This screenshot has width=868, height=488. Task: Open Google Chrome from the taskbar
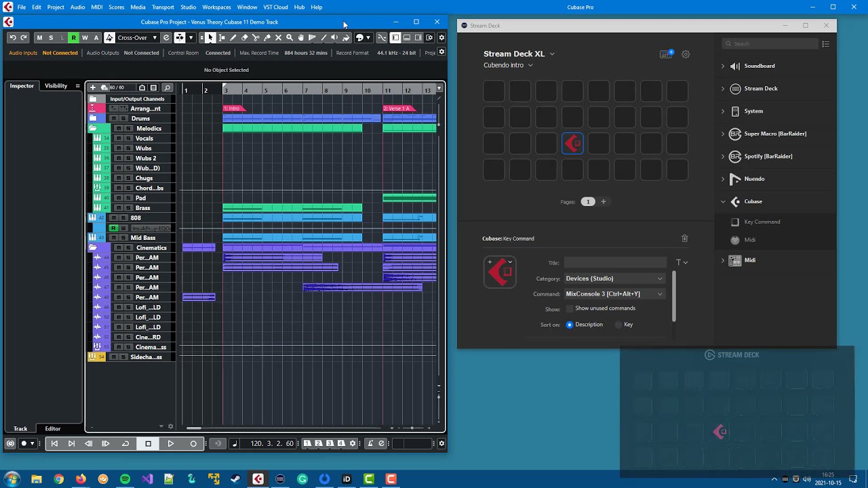tap(59, 479)
